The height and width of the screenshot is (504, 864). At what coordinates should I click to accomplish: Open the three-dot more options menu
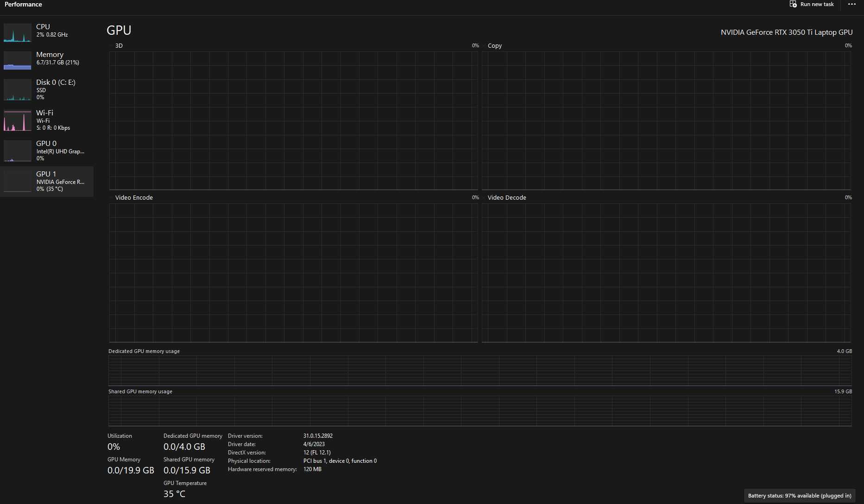pyautogui.click(x=851, y=4)
